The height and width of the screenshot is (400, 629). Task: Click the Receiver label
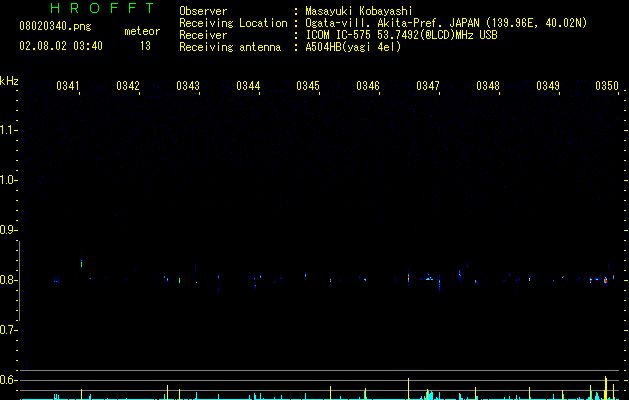point(203,35)
